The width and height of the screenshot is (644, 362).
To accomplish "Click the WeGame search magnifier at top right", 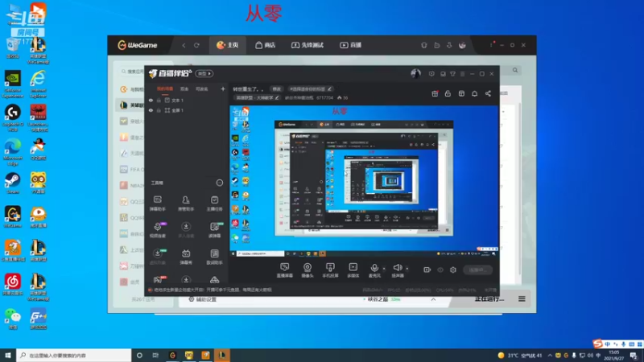I will click(515, 70).
